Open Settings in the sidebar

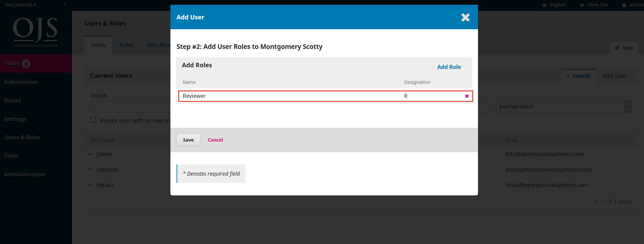click(15, 119)
